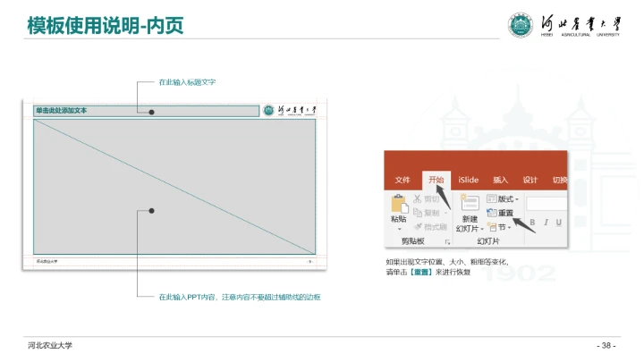This screenshot has width=644, height=362.
Task: Expand the 版式 layout dropdown arrow
Action: 517,199
